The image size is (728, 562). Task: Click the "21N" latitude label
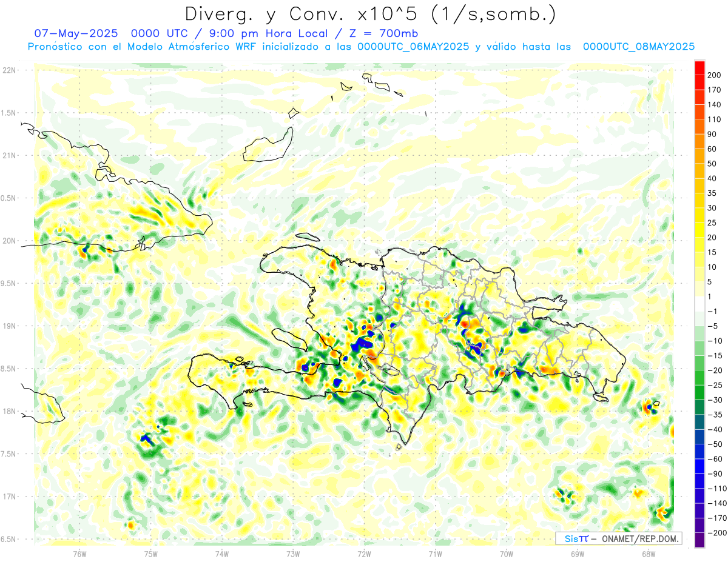pos(10,155)
